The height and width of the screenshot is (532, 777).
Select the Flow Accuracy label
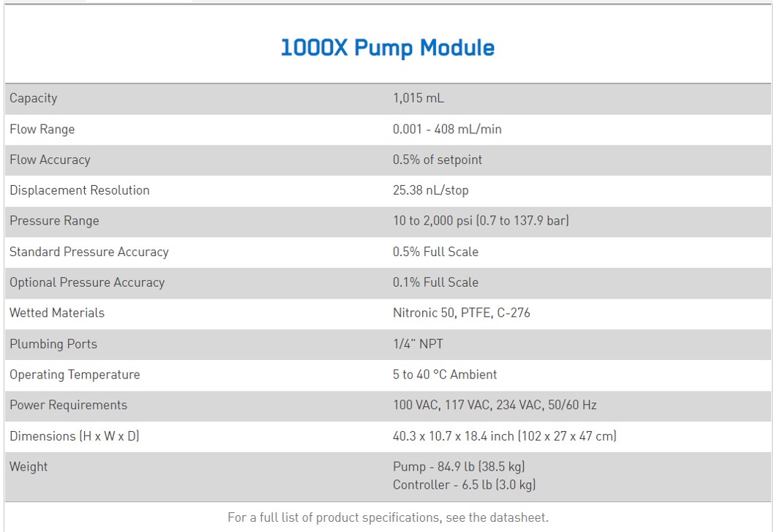[50, 160]
